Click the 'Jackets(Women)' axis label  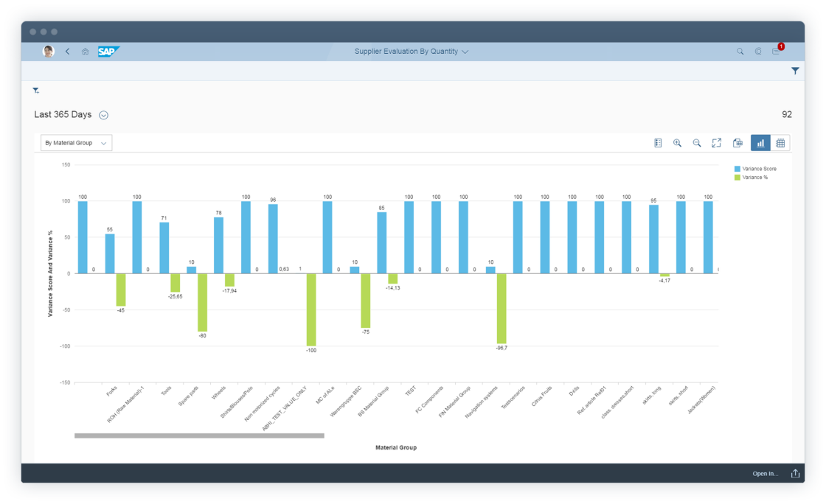[701, 400]
